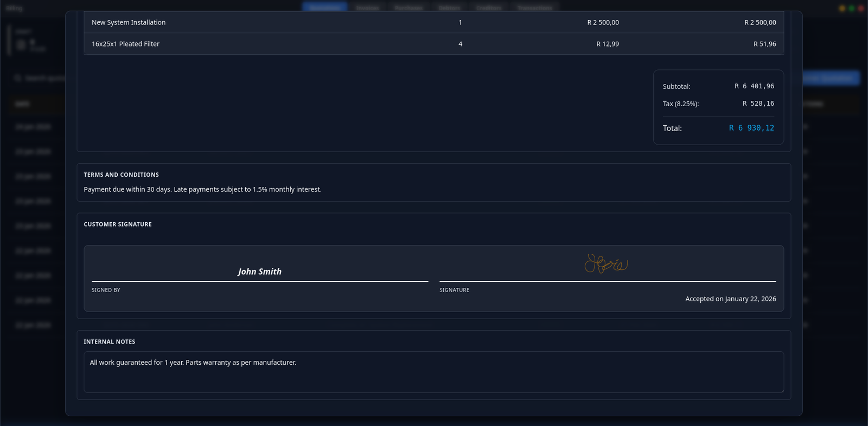Select the 16x25x1 Pleated Filter row
The height and width of the screenshot is (426, 868).
(125, 44)
